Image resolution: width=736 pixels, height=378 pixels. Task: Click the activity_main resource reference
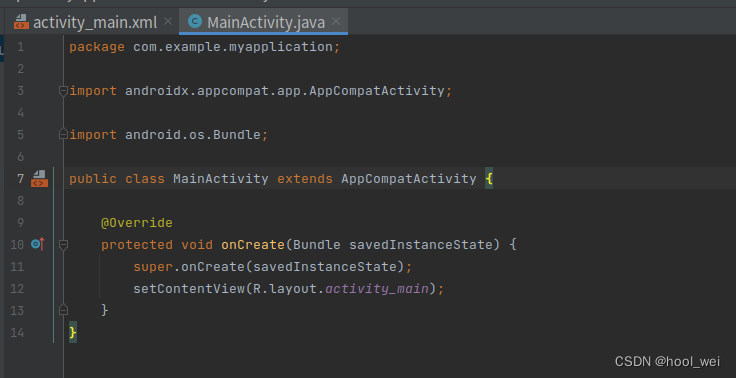(377, 288)
